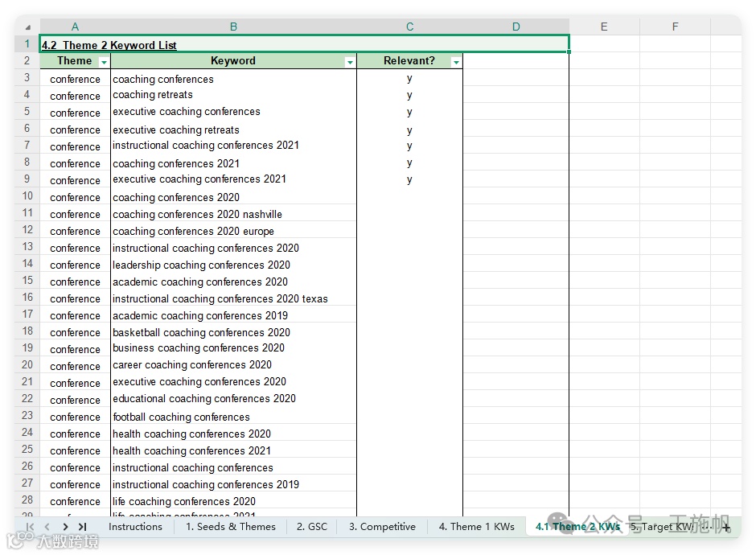Switch to the 2. GSC tab
The width and height of the screenshot is (756, 555).
click(311, 527)
